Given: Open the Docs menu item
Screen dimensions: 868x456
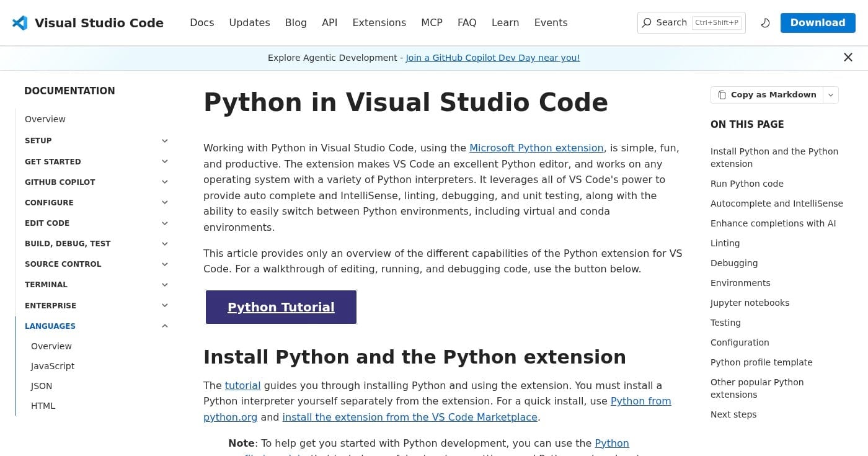Looking at the screenshot, I should pos(202,22).
